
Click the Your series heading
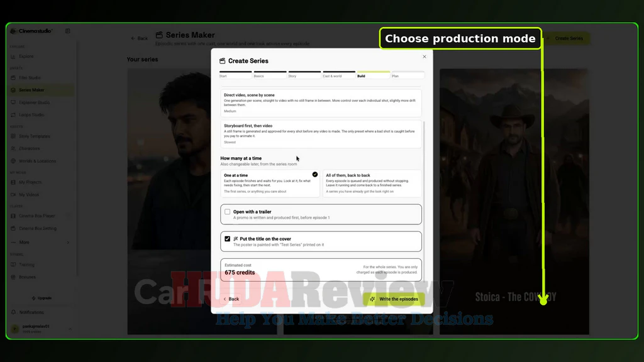(142, 60)
